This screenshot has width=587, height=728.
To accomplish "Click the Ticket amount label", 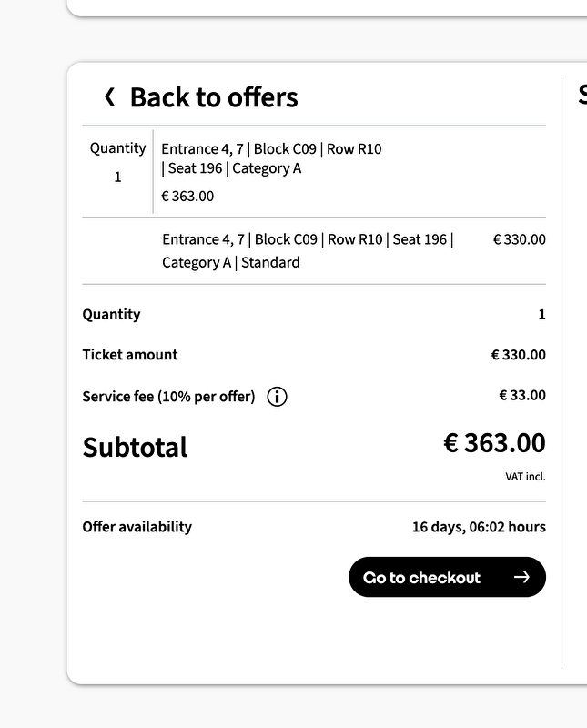I will click(130, 355).
